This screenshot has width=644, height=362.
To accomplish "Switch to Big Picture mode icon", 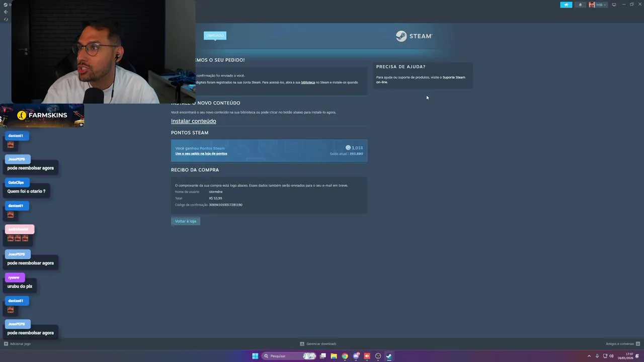I will [614, 5].
